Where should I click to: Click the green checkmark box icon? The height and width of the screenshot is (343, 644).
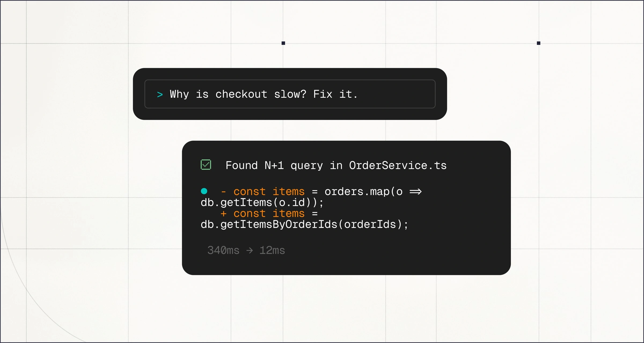(206, 165)
